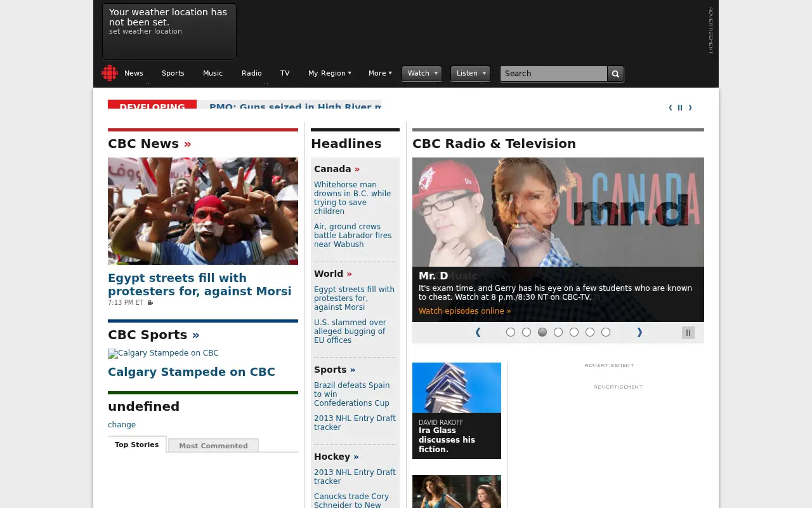812x508 pixels.
Task: Open News in navigation bar
Action: click(x=134, y=73)
